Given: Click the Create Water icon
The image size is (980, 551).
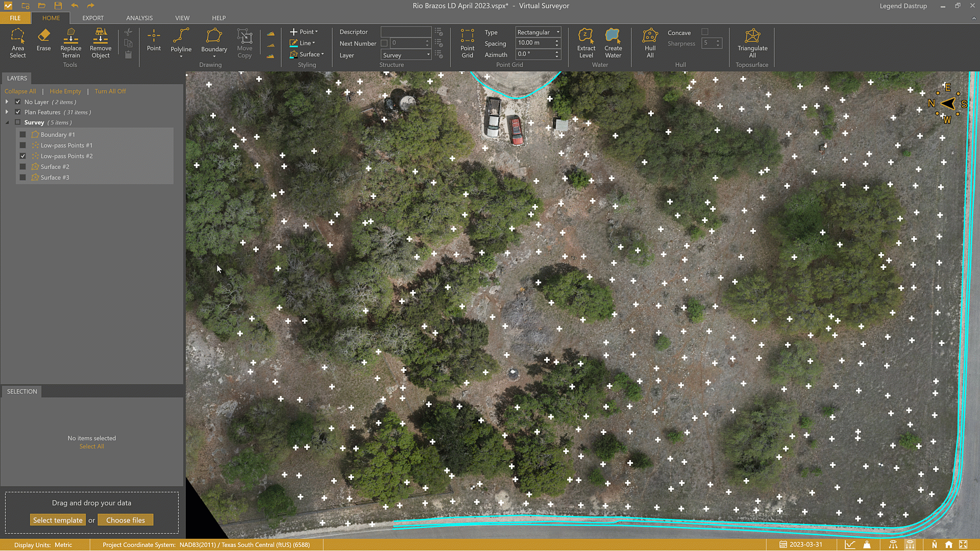Looking at the screenshot, I should (x=612, y=43).
